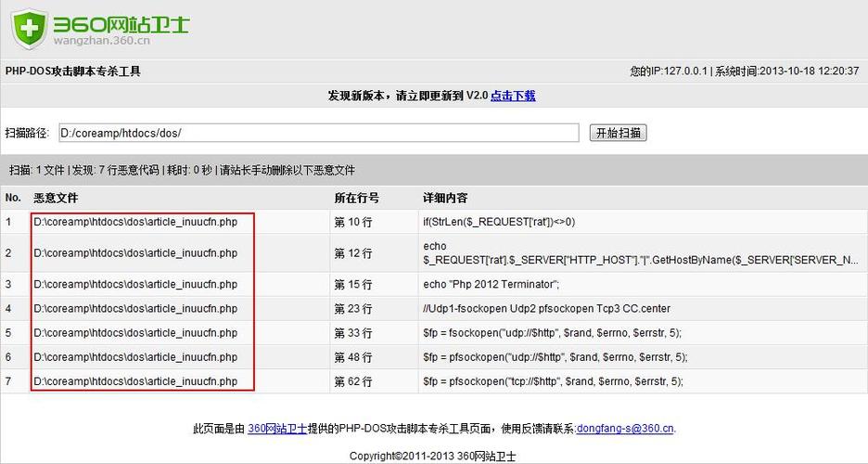
Task: Click the echo $_REQUEST['rat'] code cell
Action: pyautogui.click(x=641, y=253)
